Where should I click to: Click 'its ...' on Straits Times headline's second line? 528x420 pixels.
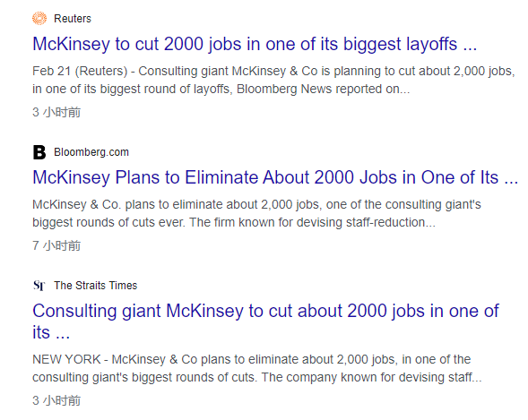[x=51, y=332]
